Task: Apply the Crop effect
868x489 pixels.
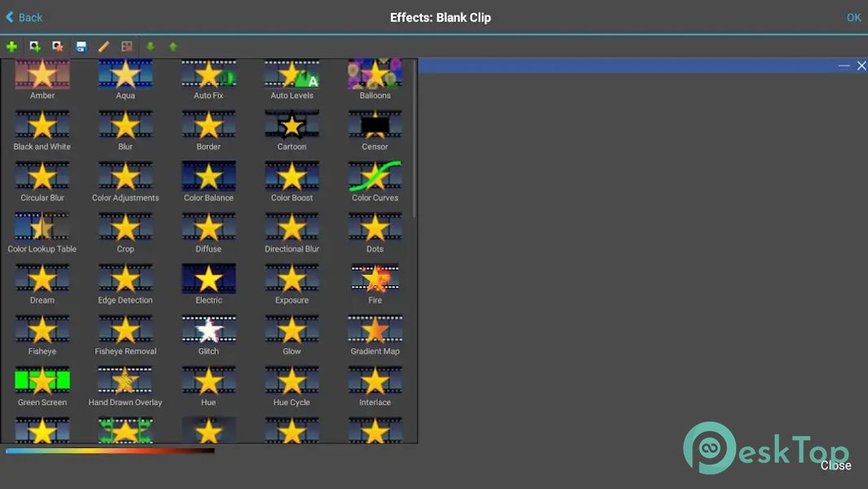Action: pos(125,233)
